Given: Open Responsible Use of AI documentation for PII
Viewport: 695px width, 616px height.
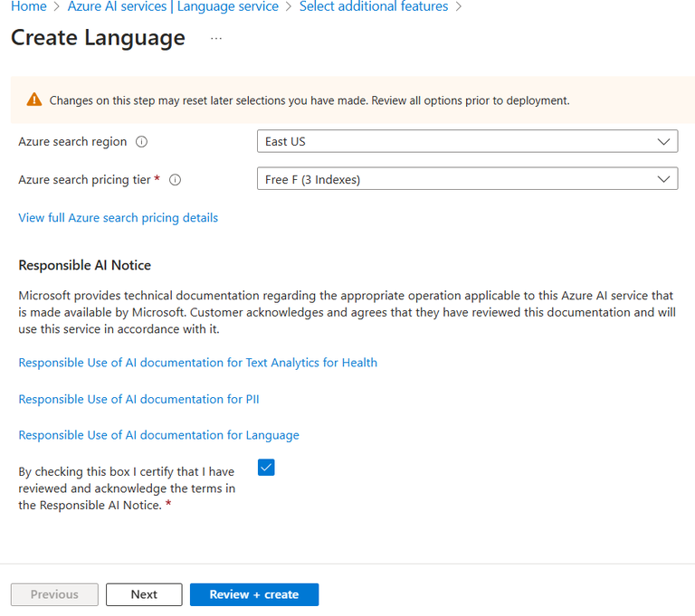Looking at the screenshot, I should 138,399.
